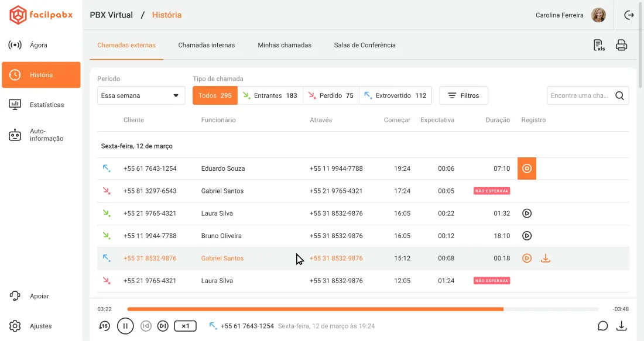Viewport: 644px width, 341px height.
Task: Stop recording playback of 19:24 call
Action: [x=527, y=168]
